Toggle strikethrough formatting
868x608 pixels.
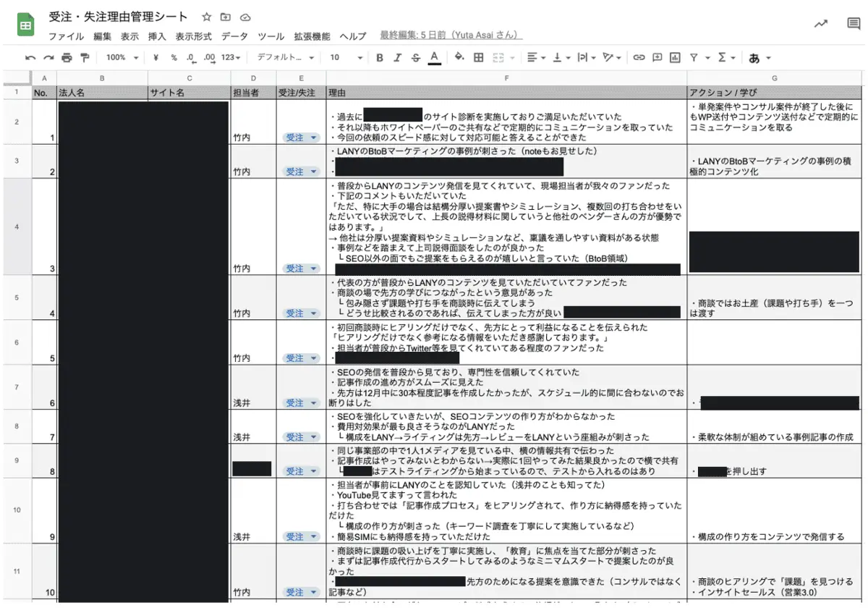click(x=415, y=58)
